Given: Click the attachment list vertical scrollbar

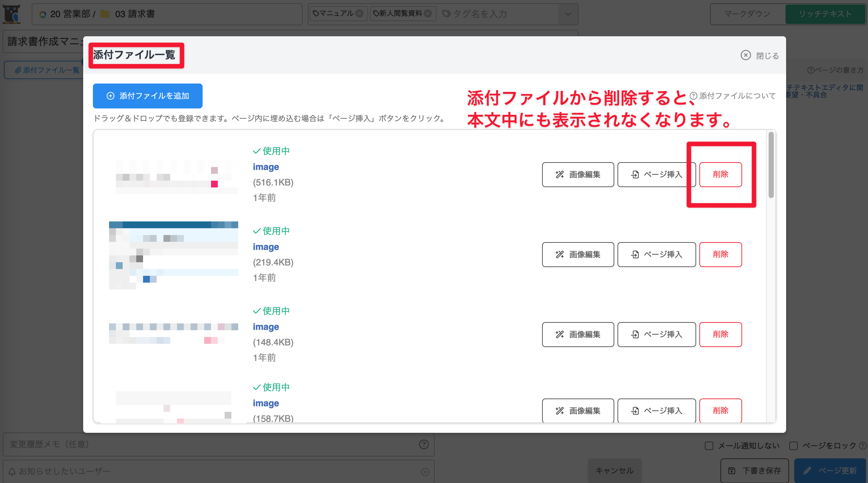Looking at the screenshot, I should coord(771,165).
